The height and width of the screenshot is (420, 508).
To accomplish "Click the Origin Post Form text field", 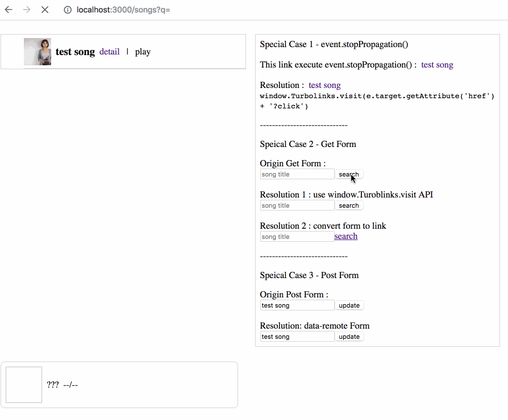I will [x=297, y=305].
